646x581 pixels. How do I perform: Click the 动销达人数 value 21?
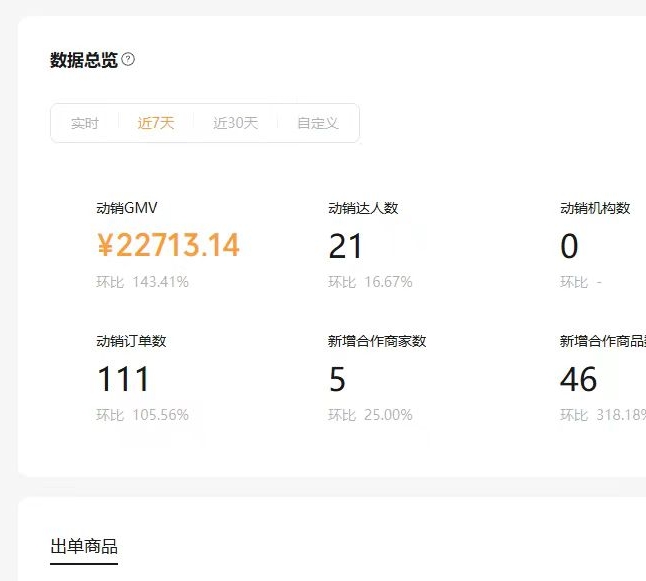click(x=345, y=246)
